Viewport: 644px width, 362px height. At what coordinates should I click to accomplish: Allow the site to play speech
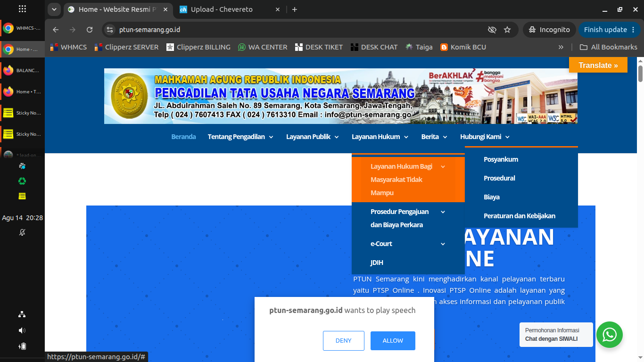tap(393, 341)
